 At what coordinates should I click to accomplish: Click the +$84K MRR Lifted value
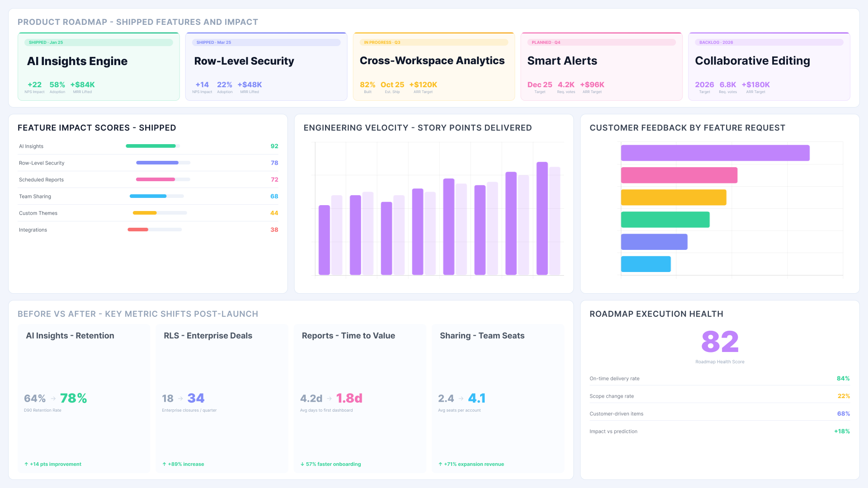click(x=82, y=84)
